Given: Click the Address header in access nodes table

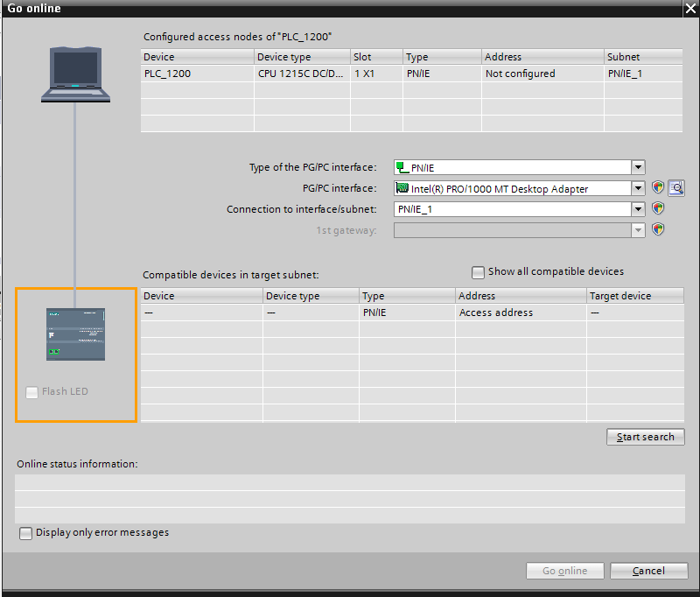Looking at the screenshot, I should tap(542, 57).
